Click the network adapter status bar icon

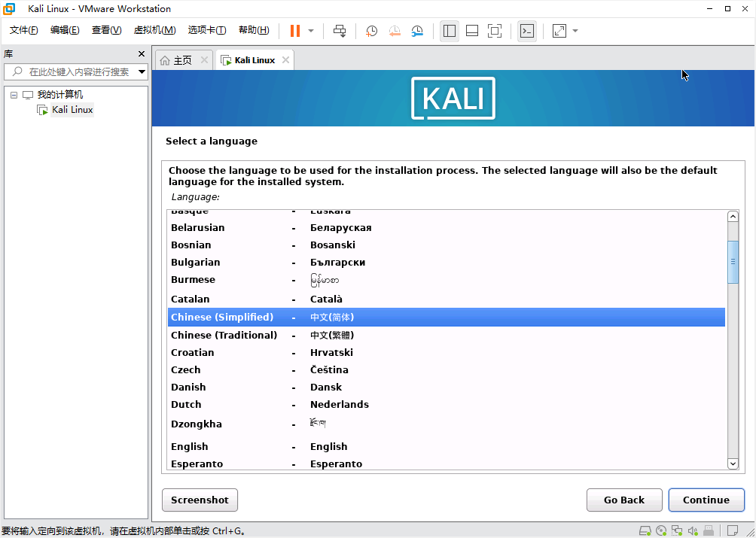[x=677, y=530]
